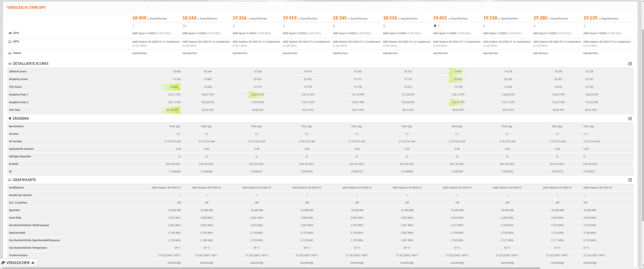The height and width of the screenshot is (269, 644).
Task: Click the highlighted 3DMark Score 19 455 cell
Action: pyautogui.click(x=458, y=71)
